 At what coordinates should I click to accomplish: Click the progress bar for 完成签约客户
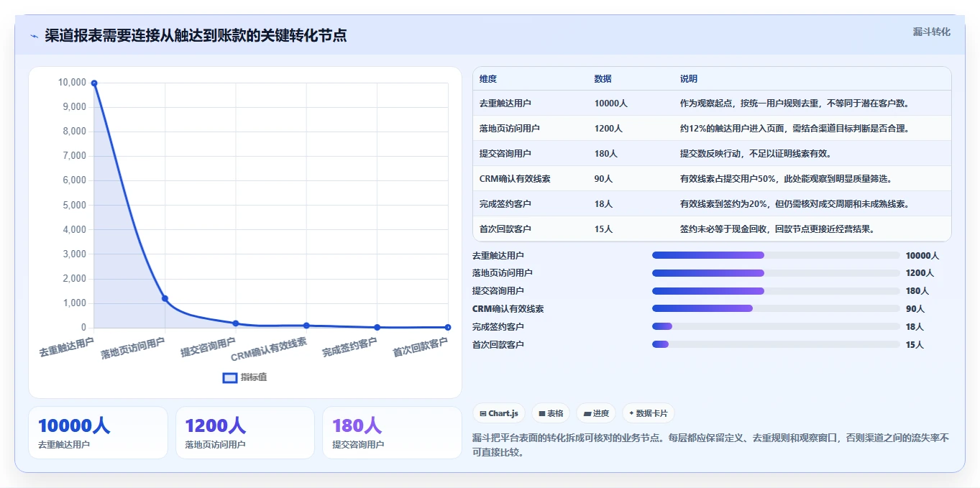[x=776, y=326]
